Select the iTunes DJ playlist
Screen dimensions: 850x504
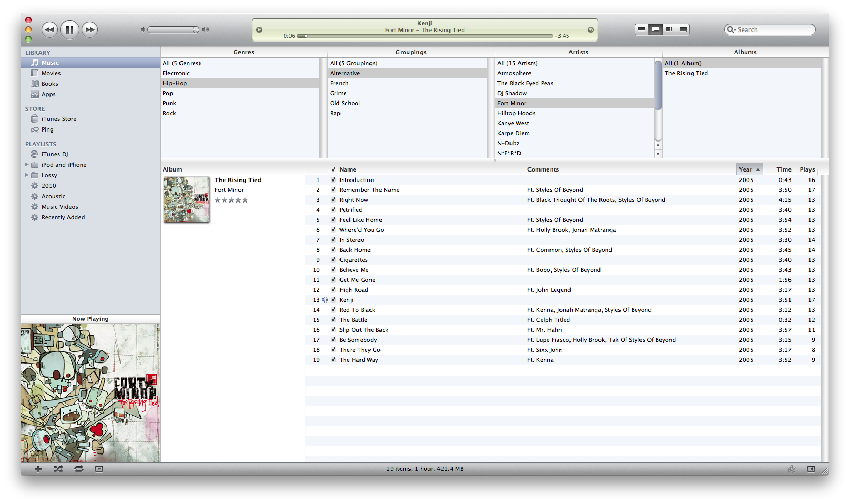tap(91, 154)
